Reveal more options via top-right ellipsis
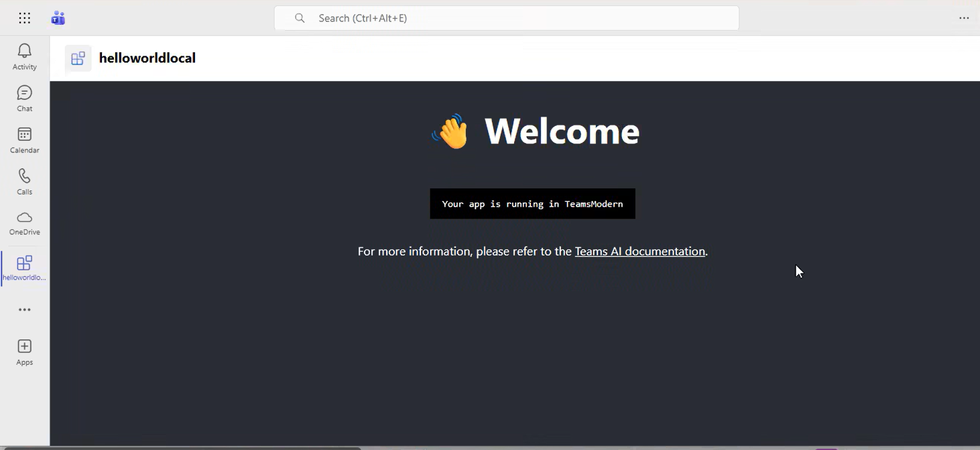Image resolution: width=980 pixels, height=450 pixels. tap(964, 18)
